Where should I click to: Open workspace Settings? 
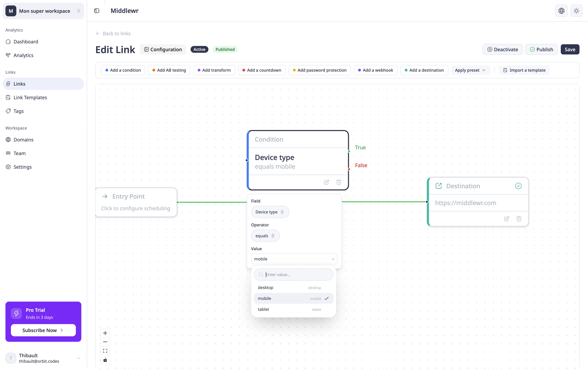pyautogui.click(x=43, y=167)
